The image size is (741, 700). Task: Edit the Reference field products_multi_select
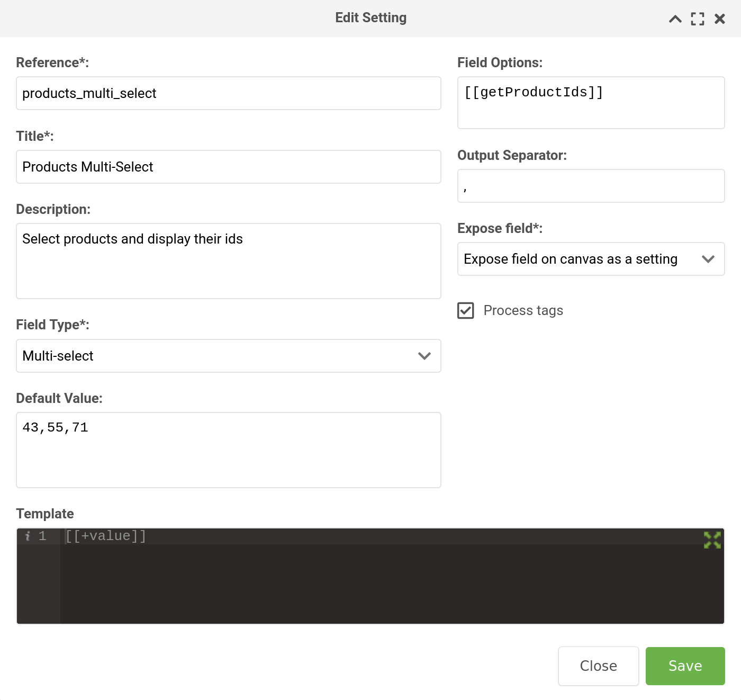click(228, 93)
